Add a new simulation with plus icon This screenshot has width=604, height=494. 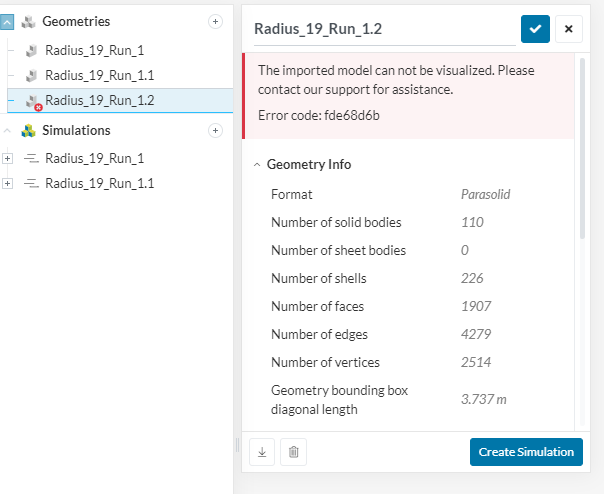click(215, 131)
